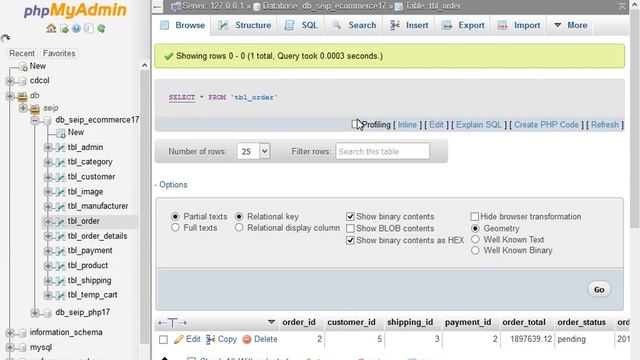Collapse the navigation panel arrow at top
Screen dimensions: 640x360
(158, 6)
